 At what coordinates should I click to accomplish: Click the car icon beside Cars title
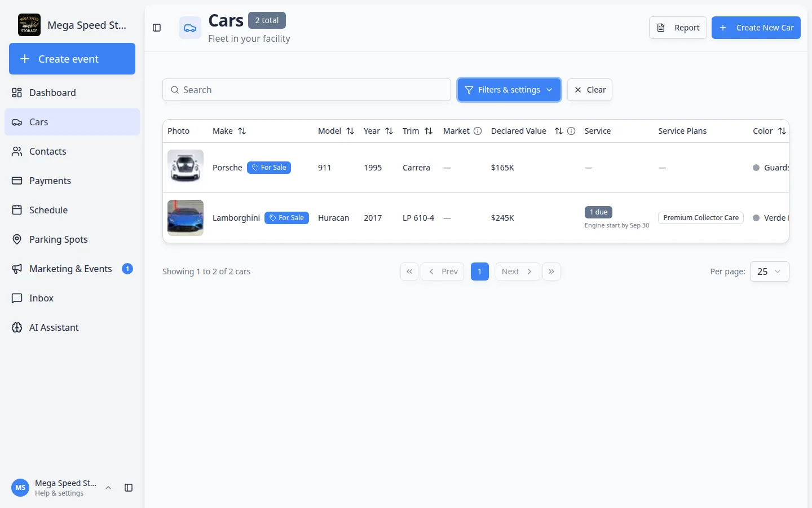(x=190, y=28)
